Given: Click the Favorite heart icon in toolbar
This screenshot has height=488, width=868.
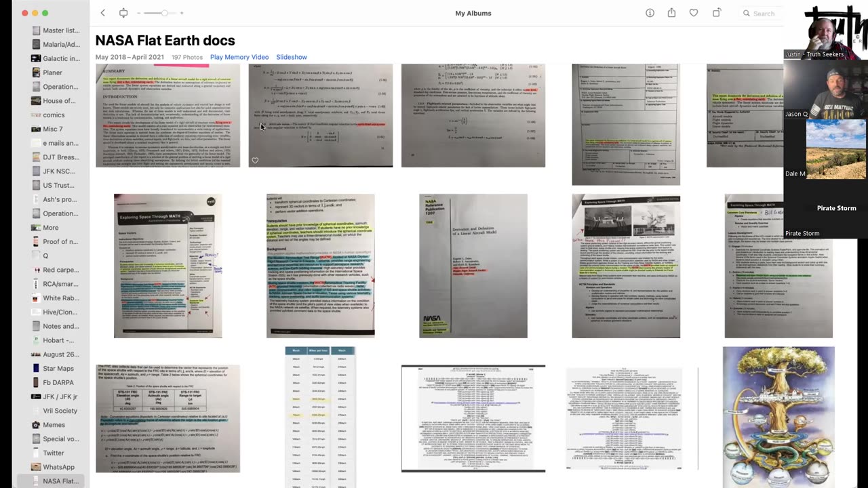Looking at the screenshot, I should [694, 13].
